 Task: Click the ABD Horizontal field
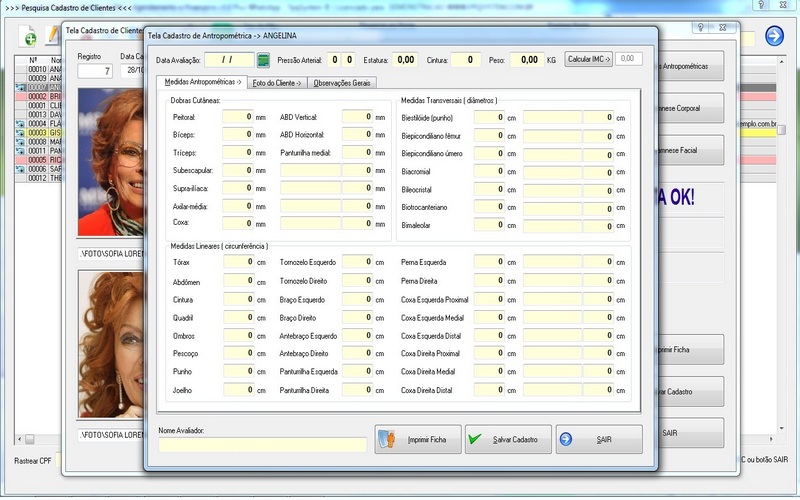coord(357,135)
